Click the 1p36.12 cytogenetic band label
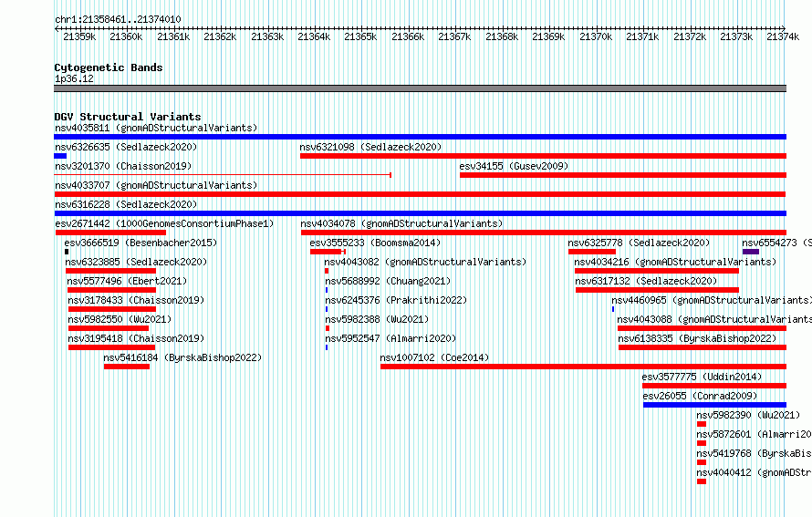This screenshot has height=517, width=812. tap(74, 78)
